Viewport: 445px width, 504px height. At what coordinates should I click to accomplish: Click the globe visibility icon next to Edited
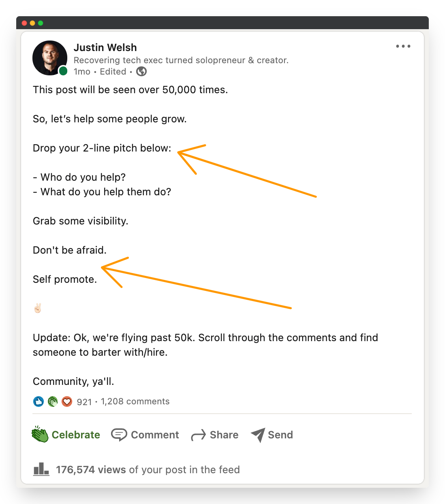[x=141, y=71]
